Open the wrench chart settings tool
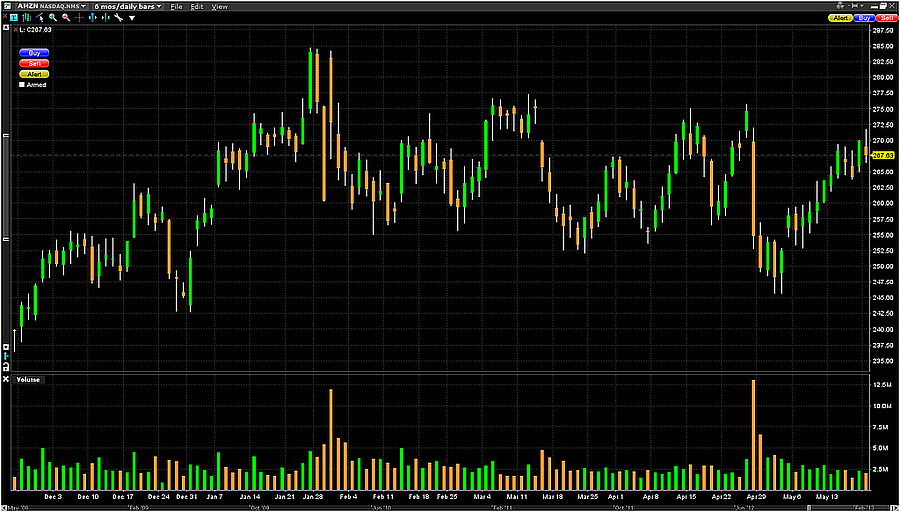This screenshot has height=512, width=900. (x=118, y=18)
